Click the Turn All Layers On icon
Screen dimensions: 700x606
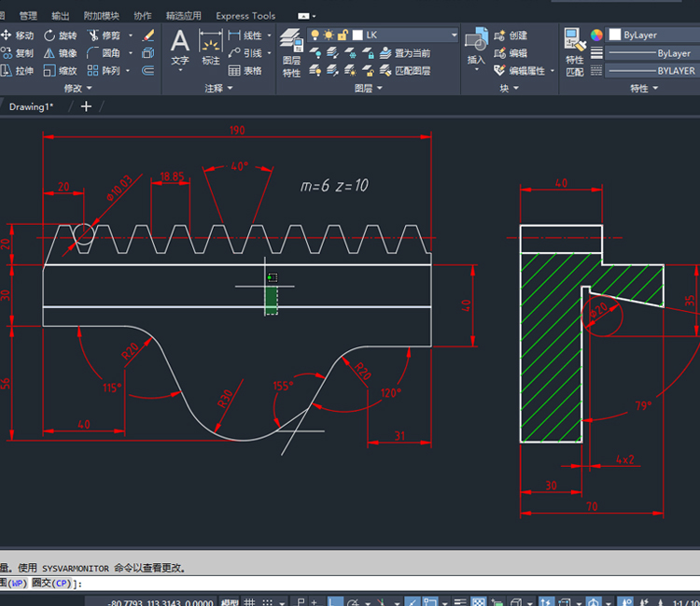[315, 71]
